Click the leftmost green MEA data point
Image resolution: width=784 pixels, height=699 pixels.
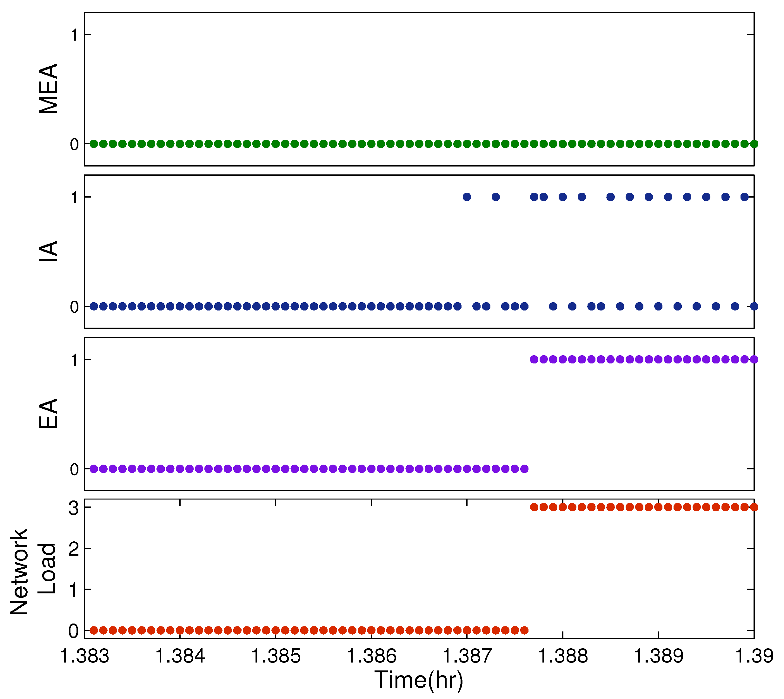pos(94,144)
